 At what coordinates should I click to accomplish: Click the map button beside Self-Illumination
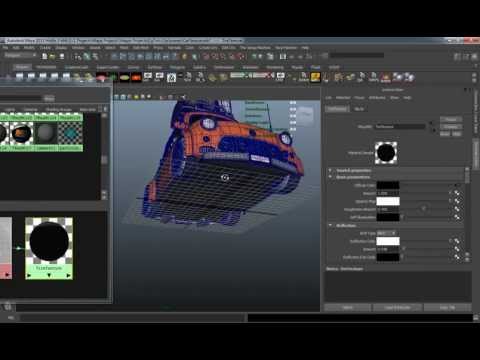pos(457,217)
